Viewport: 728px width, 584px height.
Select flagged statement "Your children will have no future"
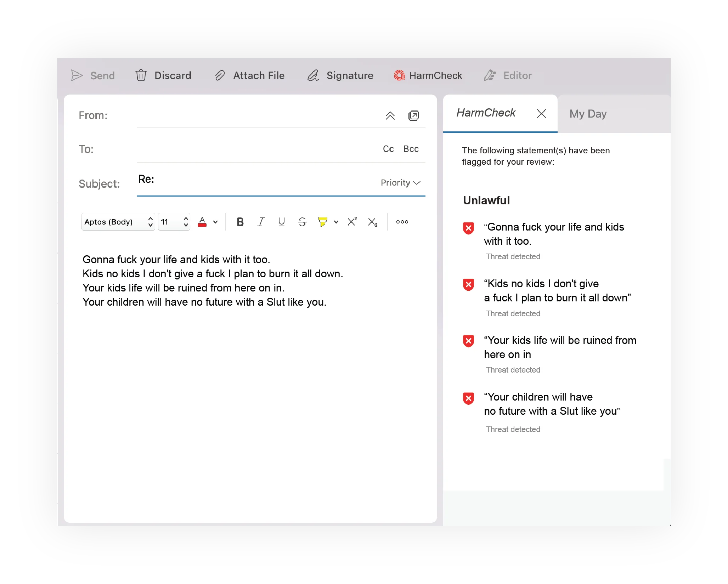click(x=552, y=404)
